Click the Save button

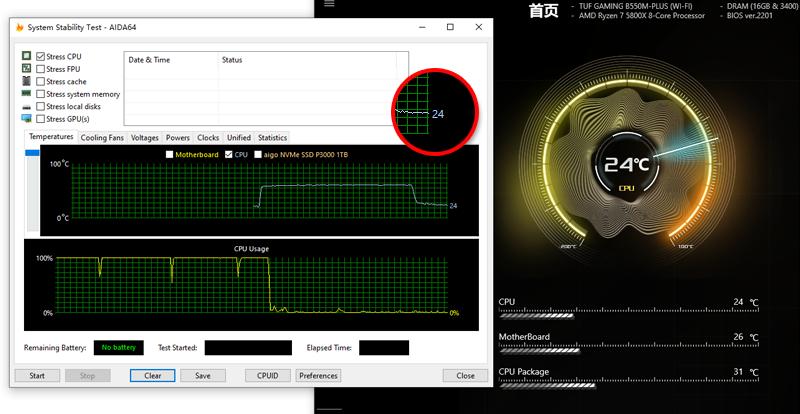(x=203, y=376)
